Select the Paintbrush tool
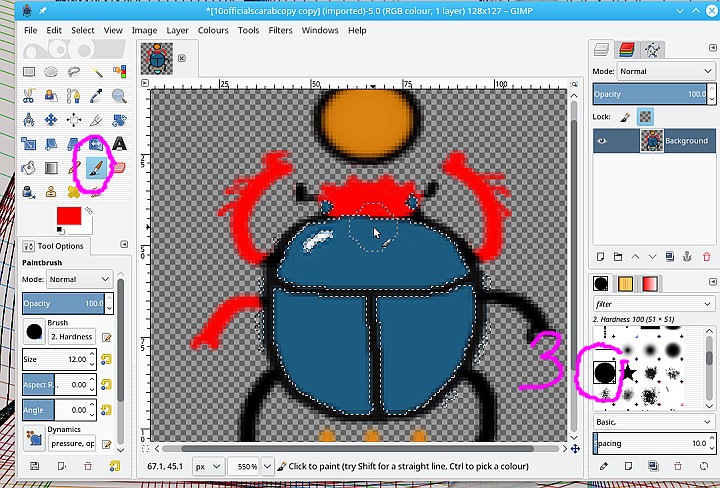The width and height of the screenshot is (720, 488). pyautogui.click(x=96, y=168)
